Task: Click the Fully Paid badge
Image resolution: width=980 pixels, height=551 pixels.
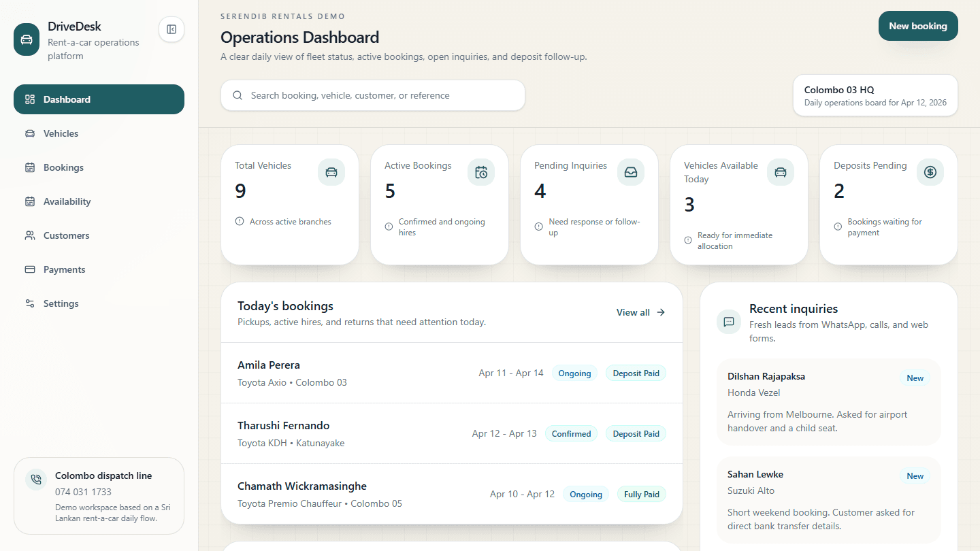Action: (x=642, y=495)
